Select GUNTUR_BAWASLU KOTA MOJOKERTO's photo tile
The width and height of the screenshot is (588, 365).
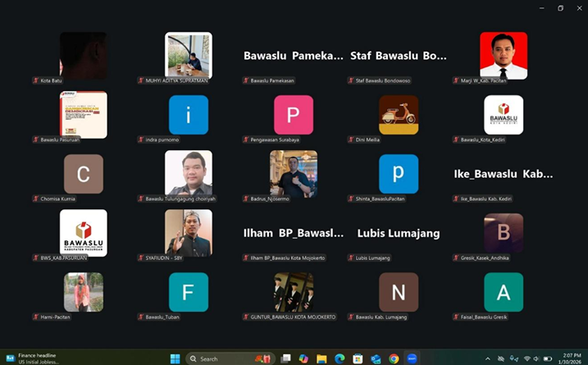pyautogui.click(x=294, y=292)
